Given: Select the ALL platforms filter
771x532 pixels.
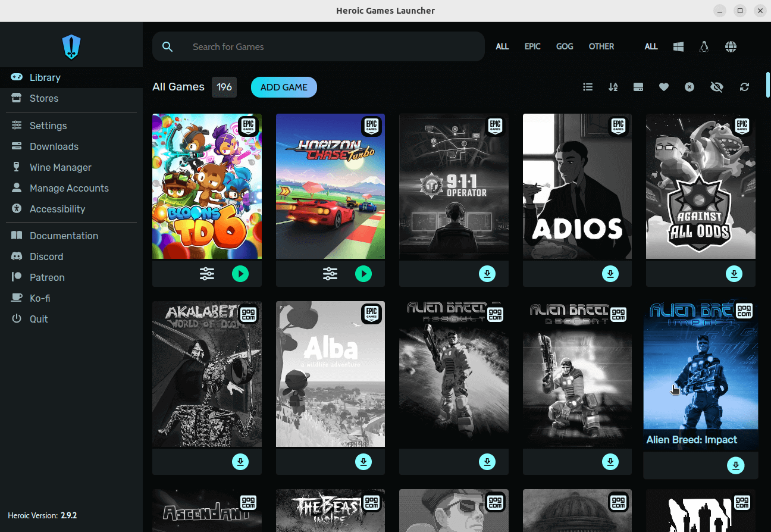Looking at the screenshot, I should pyautogui.click(x=651, y=46).
